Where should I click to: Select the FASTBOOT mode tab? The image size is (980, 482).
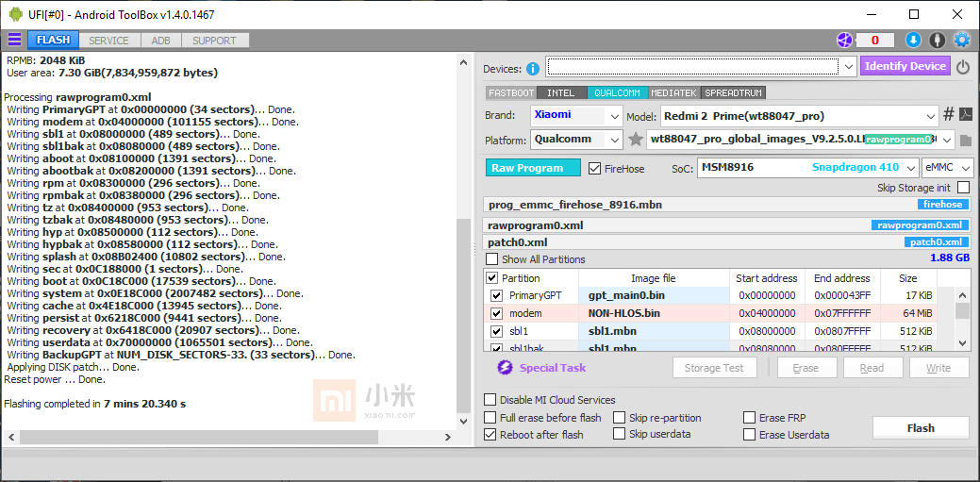click(511, 92)
